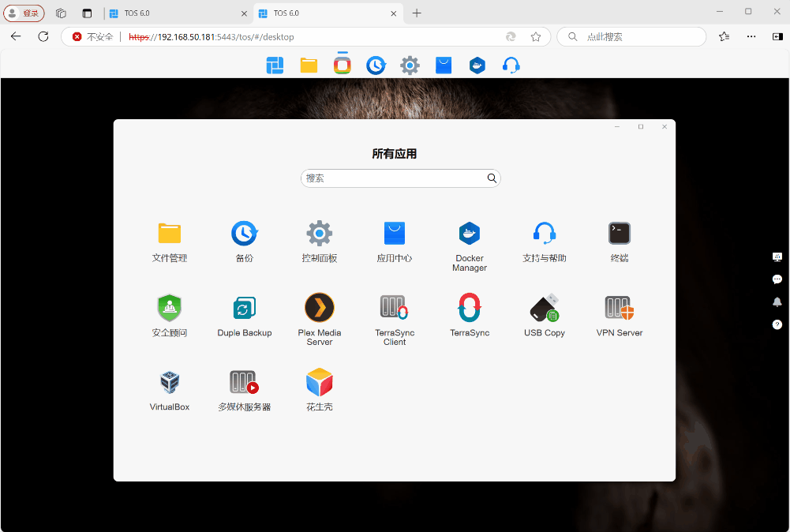The image size is (790, 532).
Task: Click the colorful all-apps icon in the top dock
Action: (342, 66)
